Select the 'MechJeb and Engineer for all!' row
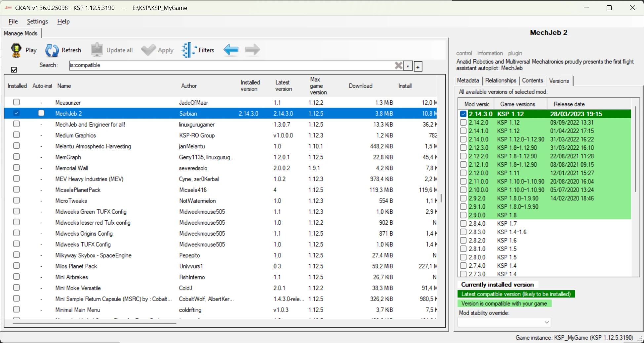 click(220, 124)
